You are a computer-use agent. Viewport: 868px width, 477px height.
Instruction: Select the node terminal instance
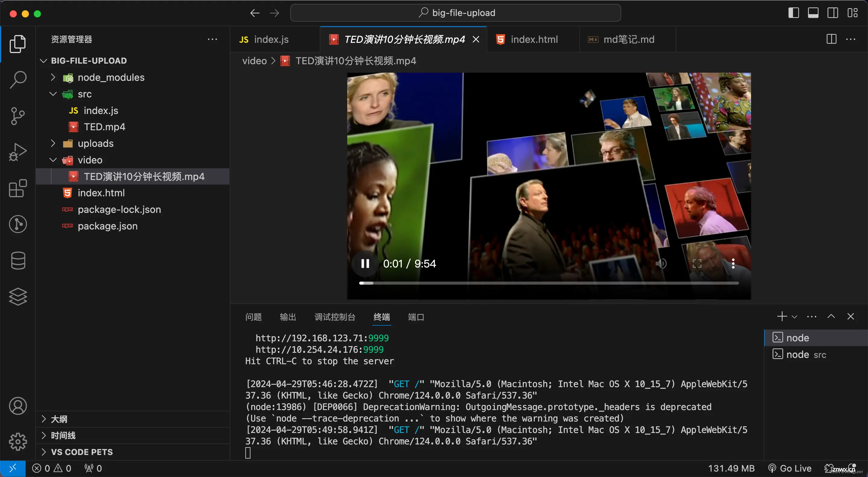[816, 338]
